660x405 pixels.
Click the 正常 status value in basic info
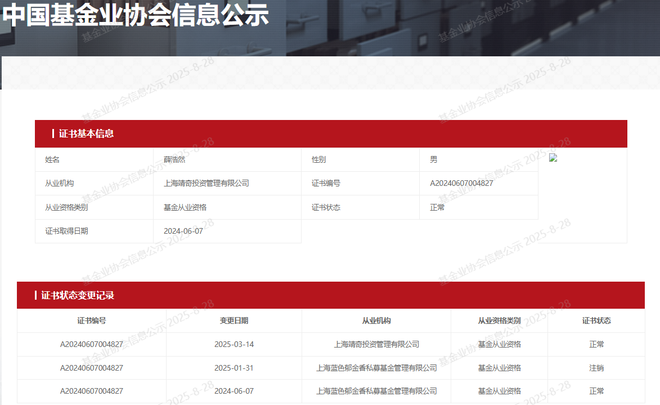tap(437, 207)
